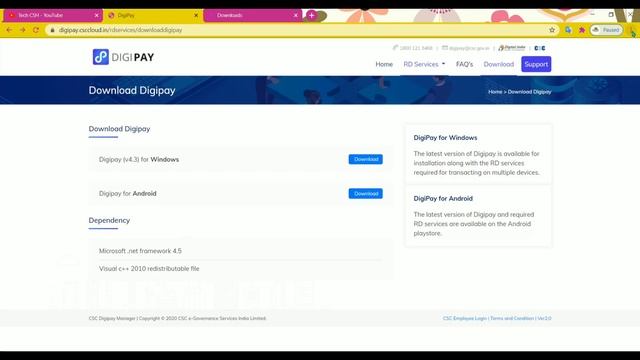Download Digipay v4.3 for Windows
The height and width of the screenshot is (360, 640).
click(x=366, y=159)
